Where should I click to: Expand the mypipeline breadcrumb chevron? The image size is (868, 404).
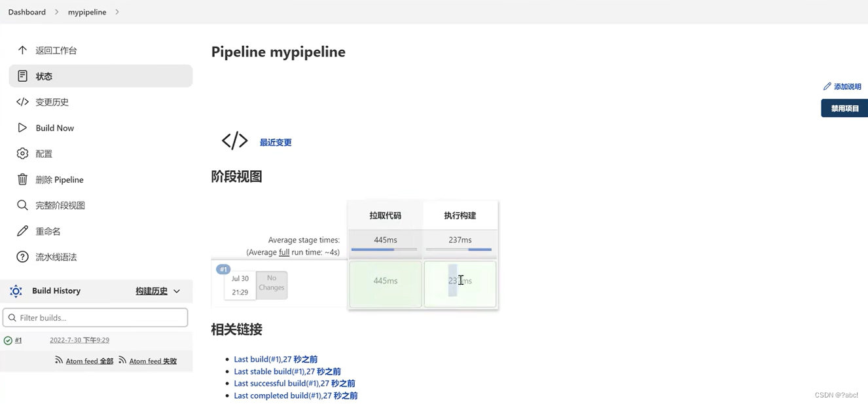pyautogui.click(x=116, y=12)
